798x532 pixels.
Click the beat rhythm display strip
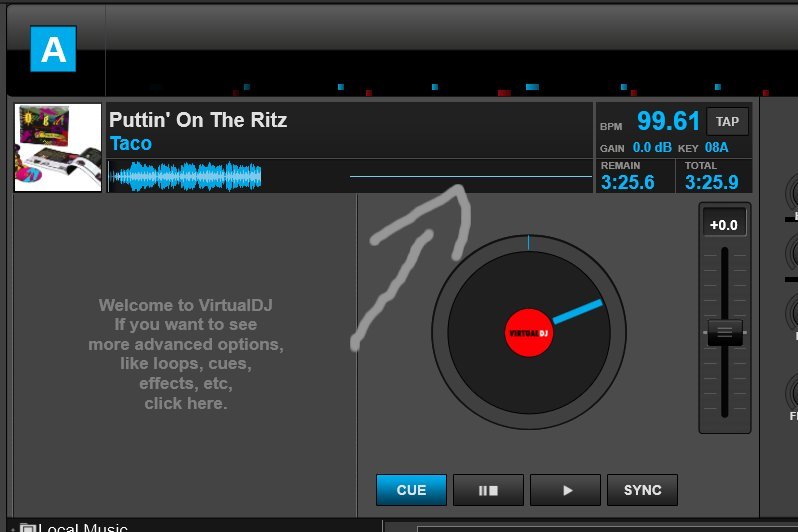[x=452, y=74]
